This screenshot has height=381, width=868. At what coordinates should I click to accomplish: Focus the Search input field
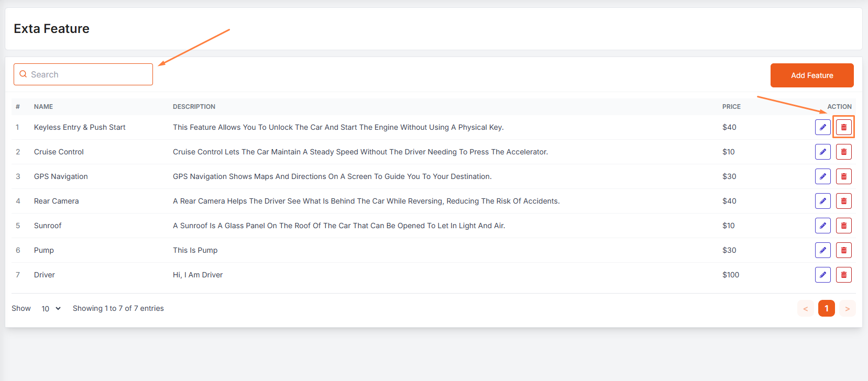point(89,74)
